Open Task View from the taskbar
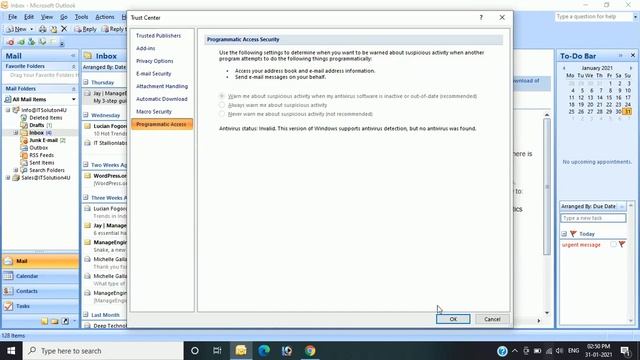Image resolution: width=640 pixels, height=360 pixels. 217,351
